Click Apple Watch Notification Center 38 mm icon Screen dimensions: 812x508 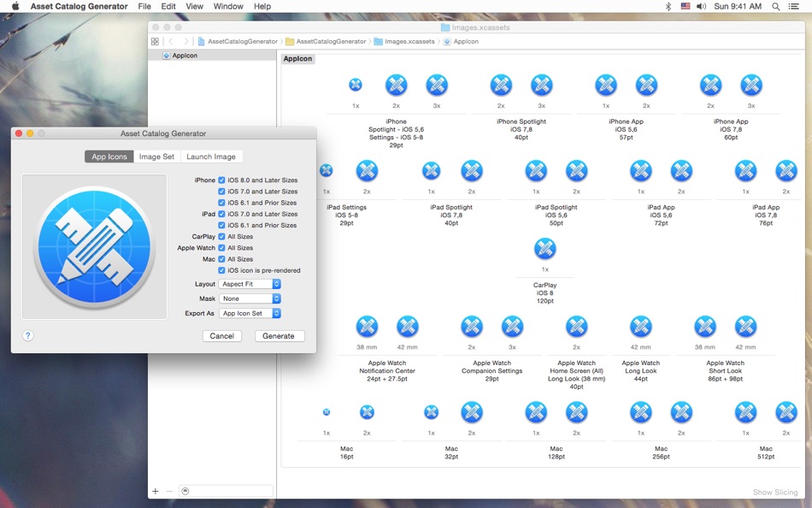(367, 327)
